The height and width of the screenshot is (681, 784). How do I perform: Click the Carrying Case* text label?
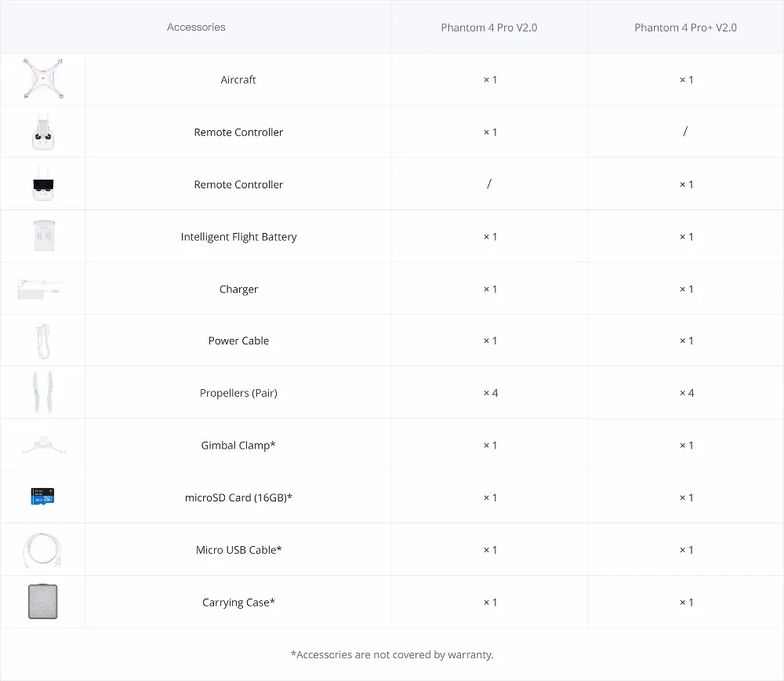click(238, 603)
